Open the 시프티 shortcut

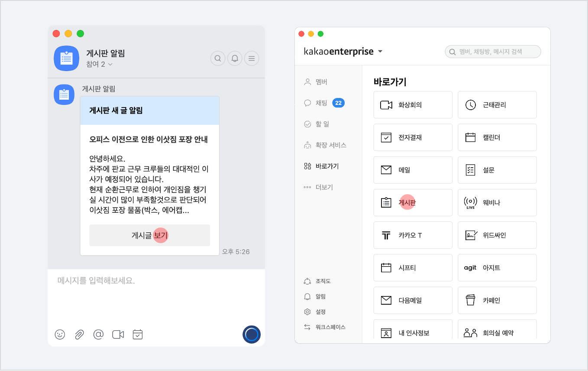pyautogui.click(x=413, y=268)
